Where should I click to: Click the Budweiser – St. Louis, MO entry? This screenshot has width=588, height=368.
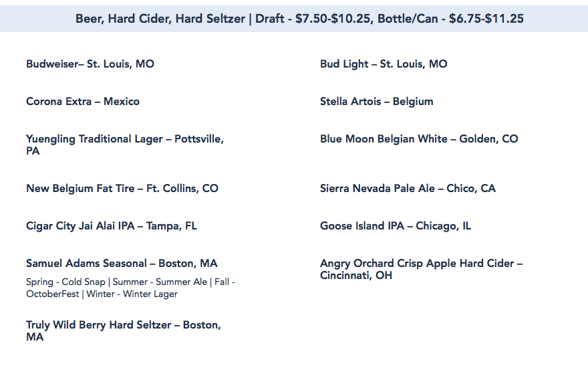(90, 64)
